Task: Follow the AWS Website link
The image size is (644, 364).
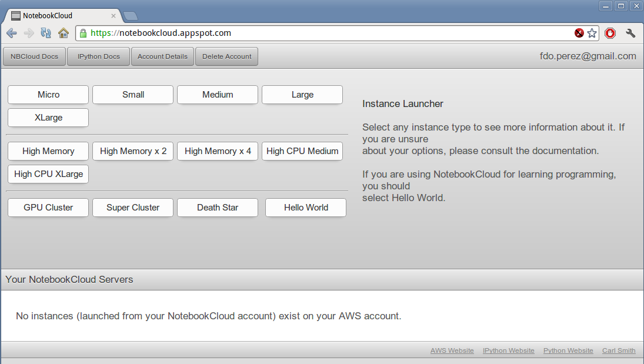Action: click(x=452, y=350)
